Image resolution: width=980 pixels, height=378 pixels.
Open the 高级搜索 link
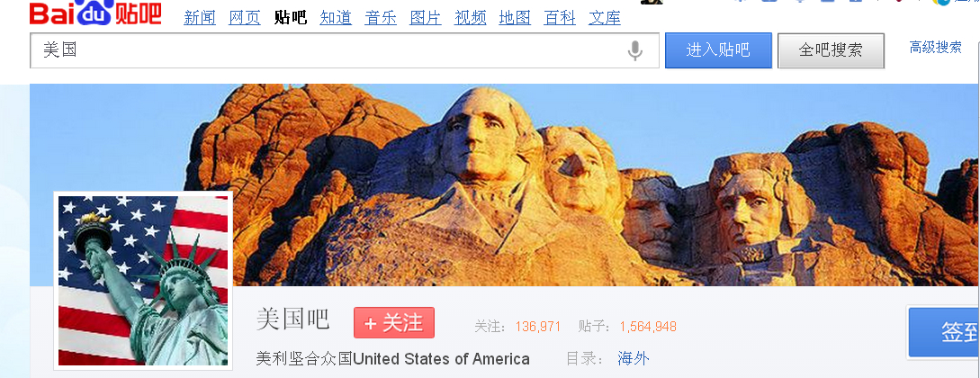[936, 47]
